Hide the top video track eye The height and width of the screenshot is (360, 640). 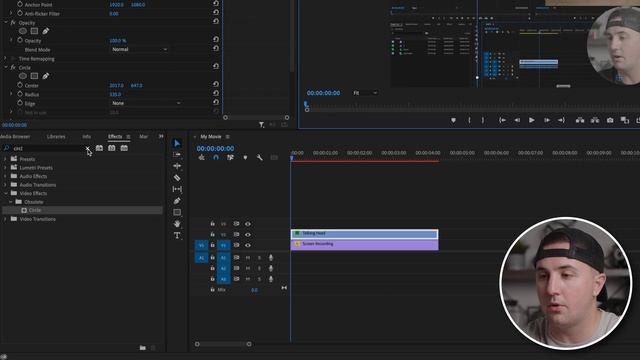tap(248, 224)
